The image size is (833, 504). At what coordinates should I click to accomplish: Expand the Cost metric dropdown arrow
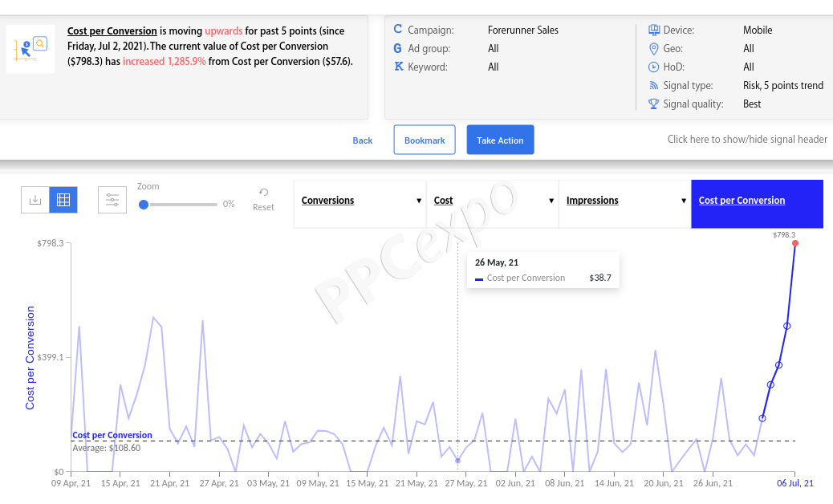coord(551,201)
